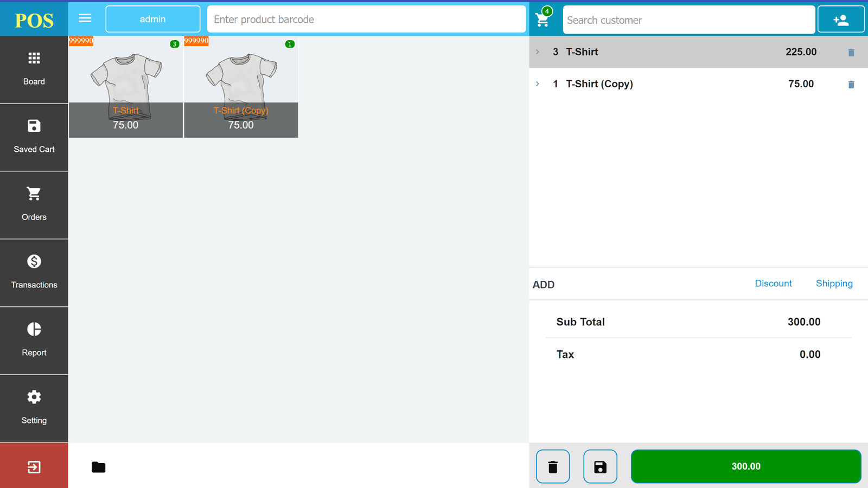
Task: Save the cart with floppy disk button
Action: 600,466
